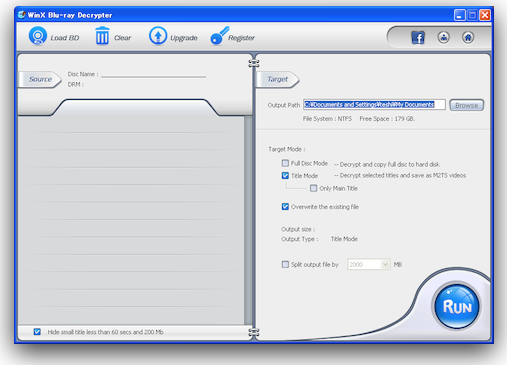Click 'File System : NTFS' text
Viewport: 507px width, 365px height.
[327, 119]
